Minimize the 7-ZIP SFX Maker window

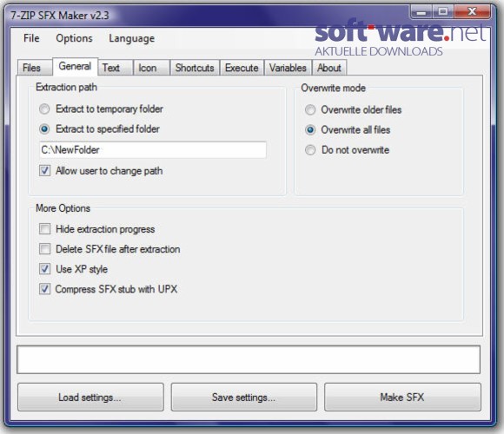[x=421, y=12]
